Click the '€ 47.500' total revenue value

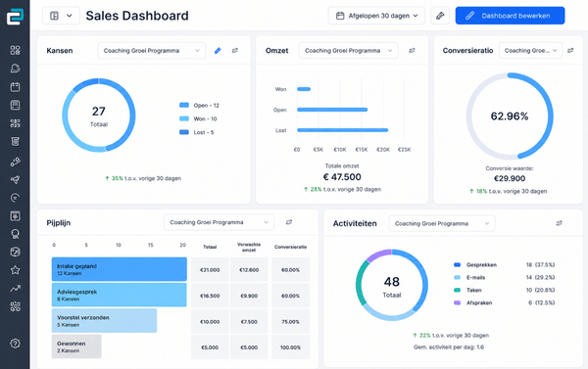pos(342,177)
